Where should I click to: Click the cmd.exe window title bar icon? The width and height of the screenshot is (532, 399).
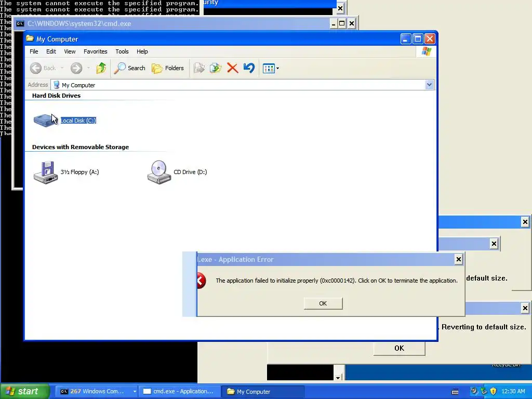20,24
